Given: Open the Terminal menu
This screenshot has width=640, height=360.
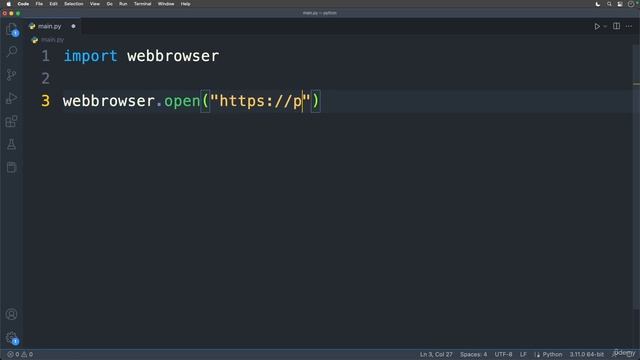Looking at the screenshot, I should [142, 4].
